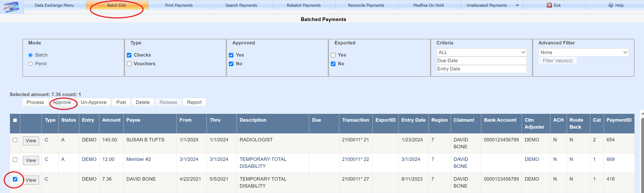
Task: Toggle the select-all header checkbox
Action: [15, 120]
